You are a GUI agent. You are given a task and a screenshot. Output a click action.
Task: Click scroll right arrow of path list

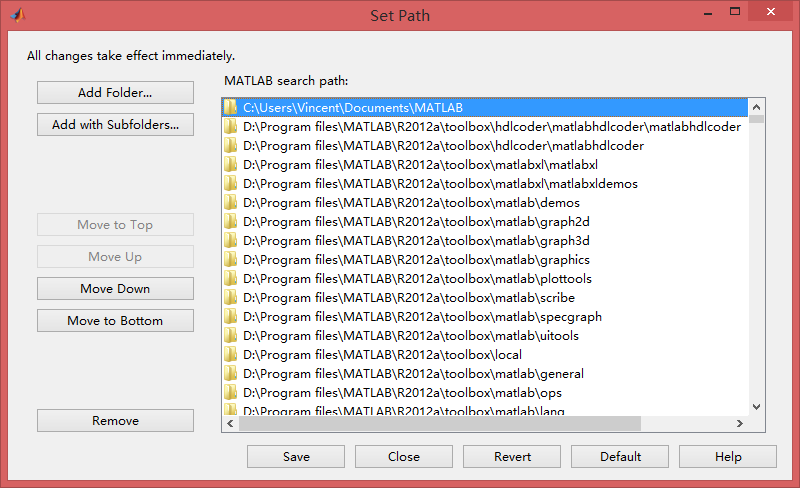click(x=740, y=423)
